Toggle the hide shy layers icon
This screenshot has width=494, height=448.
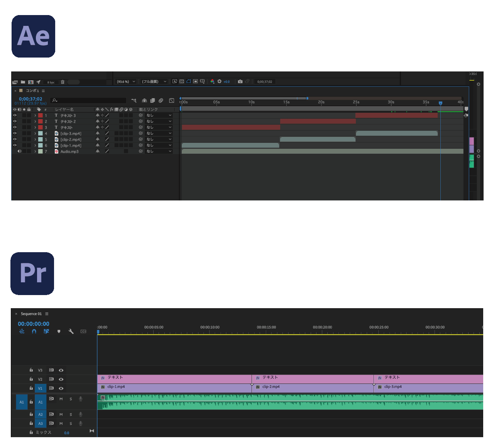144,100
